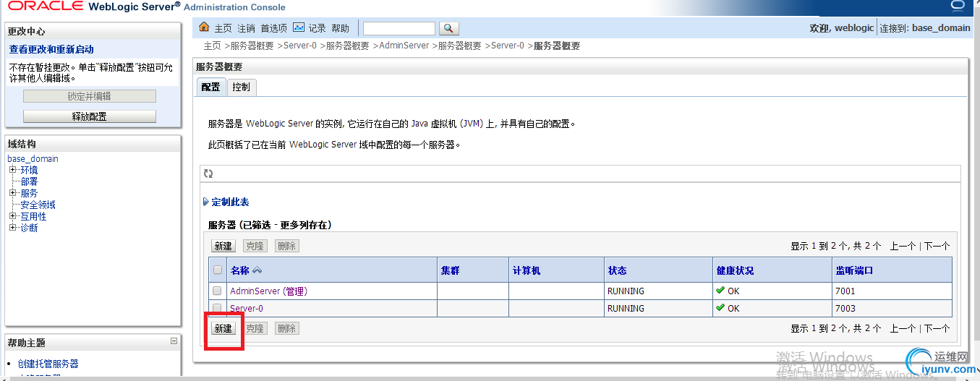The width and height of the screenshot is (980, 381).
Task: Click port value 7003
Action: 845,309
